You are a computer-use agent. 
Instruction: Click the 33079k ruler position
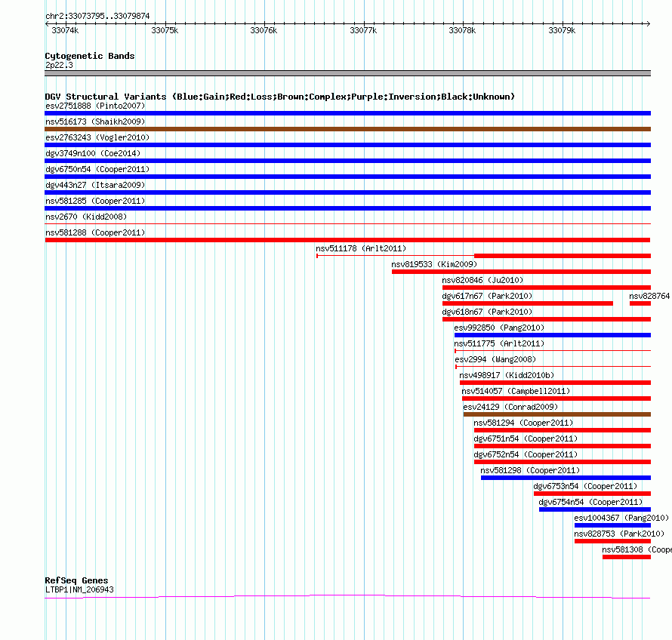pos(562,30)
